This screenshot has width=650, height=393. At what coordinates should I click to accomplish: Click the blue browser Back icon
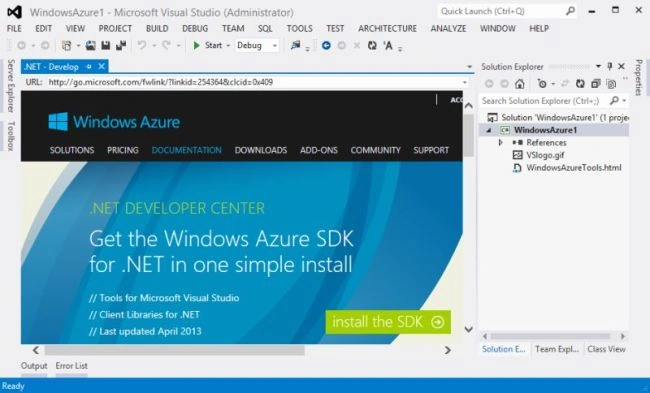326,45
